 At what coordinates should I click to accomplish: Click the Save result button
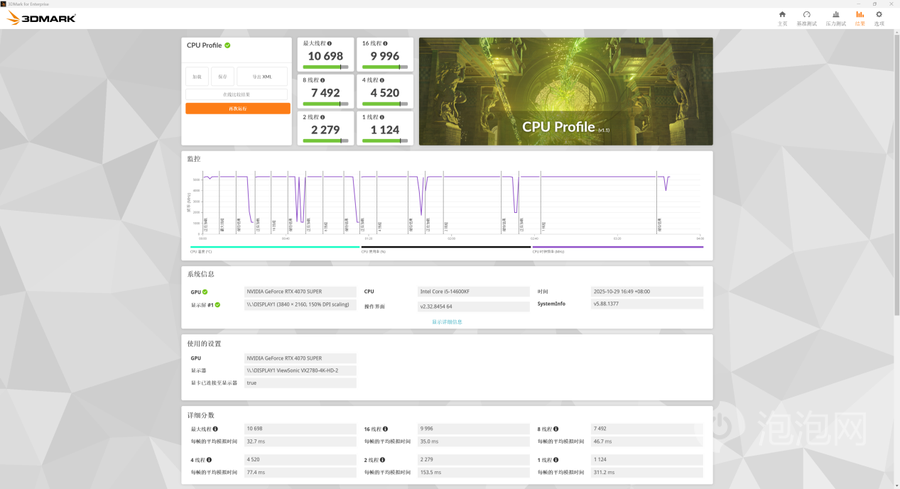(x=223, y=76)
